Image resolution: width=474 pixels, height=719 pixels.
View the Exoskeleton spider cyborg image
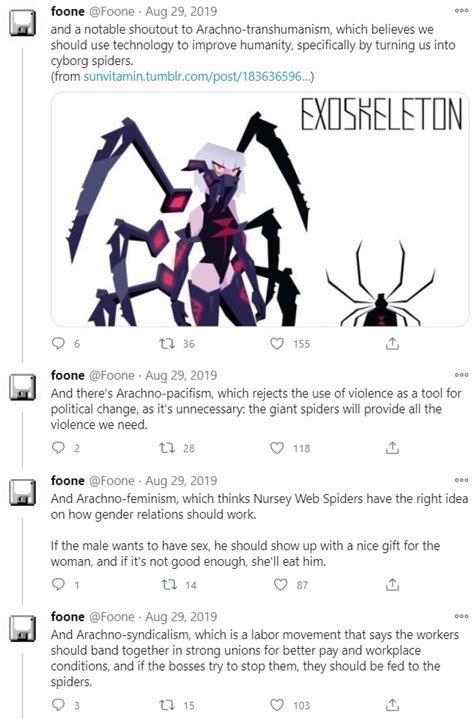click(x=260, y=209)
